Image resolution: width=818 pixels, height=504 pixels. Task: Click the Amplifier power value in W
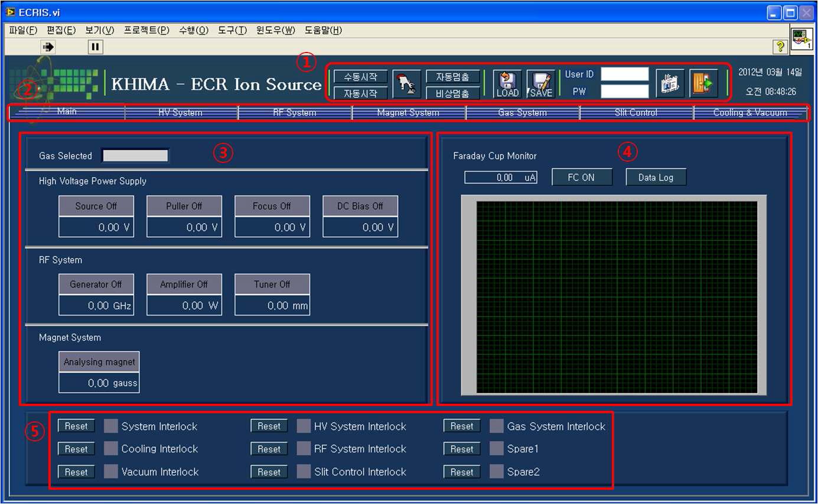coord(184,305)
